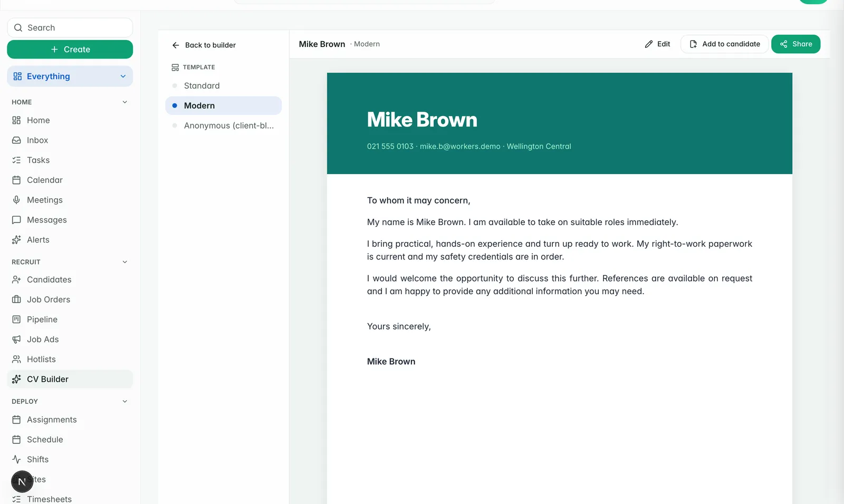This screenshot has height=504, width=844.
Task: Click the 'Yours sincerely,' text
Action: [399, 326]
